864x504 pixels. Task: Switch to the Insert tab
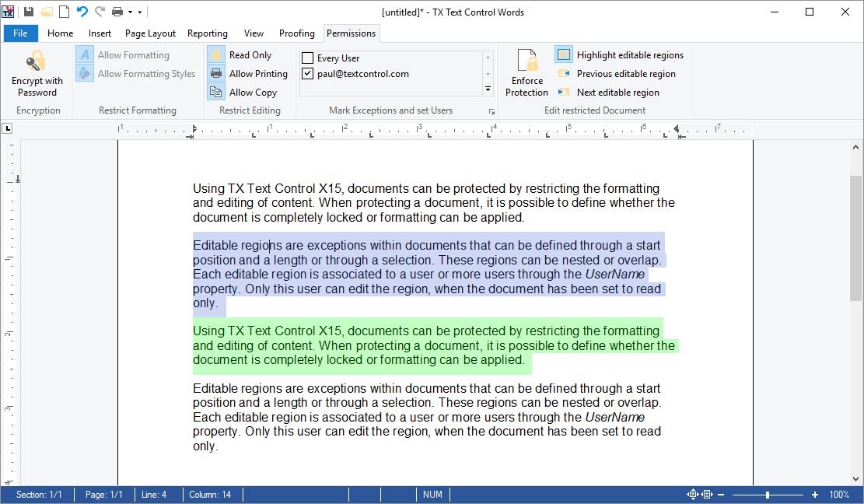(x=100, y=33)
